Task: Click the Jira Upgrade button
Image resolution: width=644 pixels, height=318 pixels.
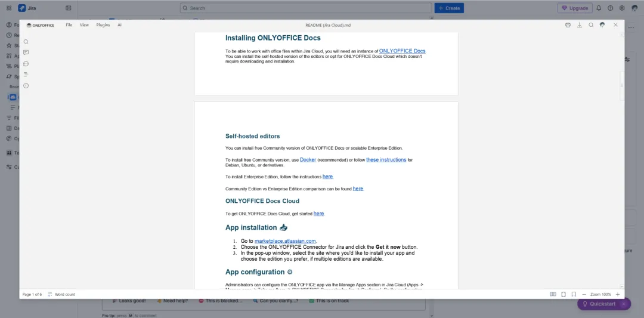Action: coord(575,8)
